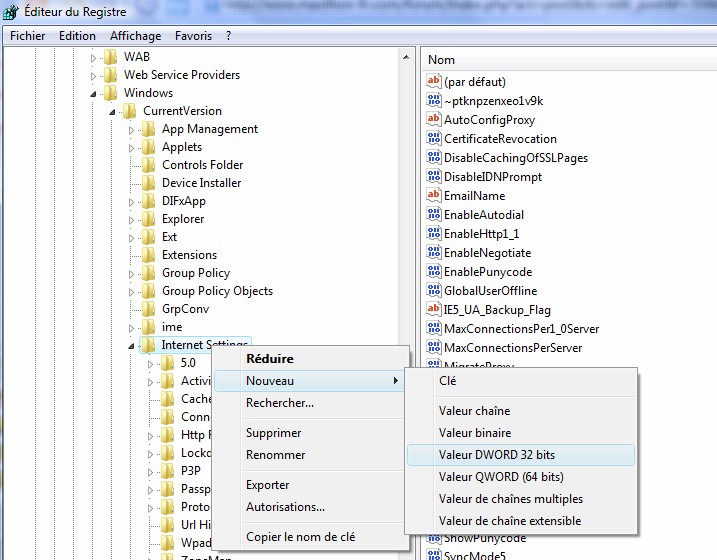Screen dimensions: 717x560
Task: Click the GrpConv folder icon
Action: (148, 309)
